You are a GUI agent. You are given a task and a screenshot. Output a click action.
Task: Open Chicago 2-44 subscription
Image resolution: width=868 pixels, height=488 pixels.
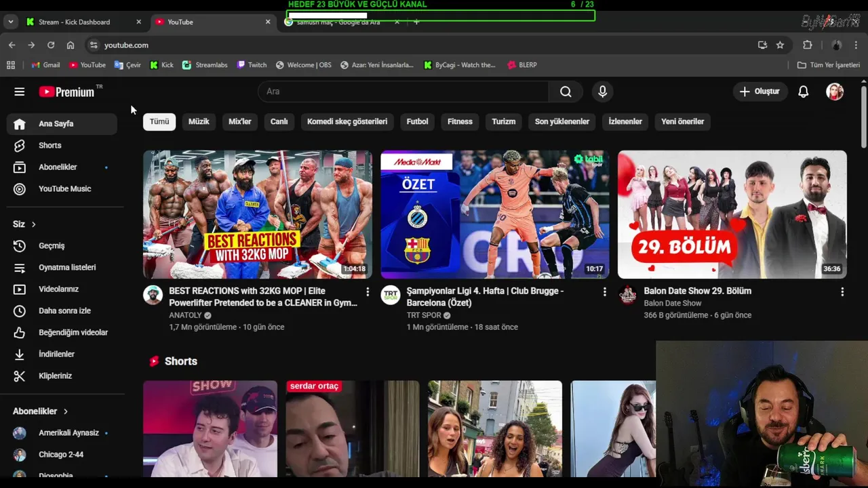[x=62, y=455]
